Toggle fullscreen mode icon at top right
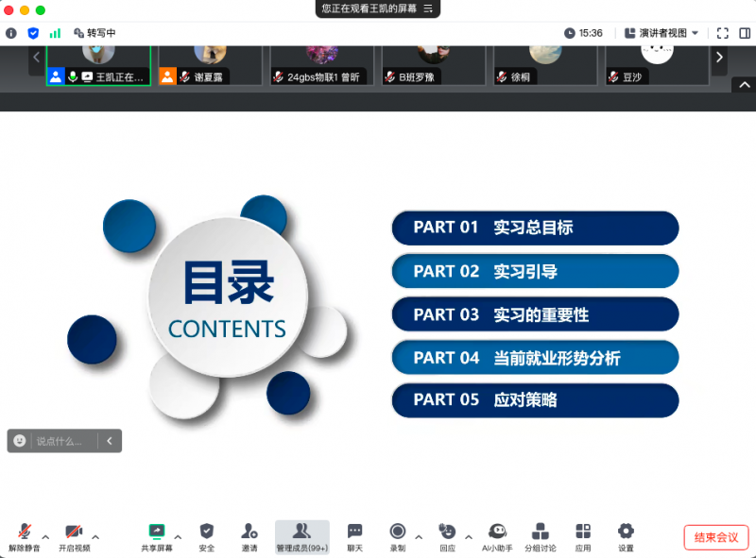 click(x=722, y=33)
